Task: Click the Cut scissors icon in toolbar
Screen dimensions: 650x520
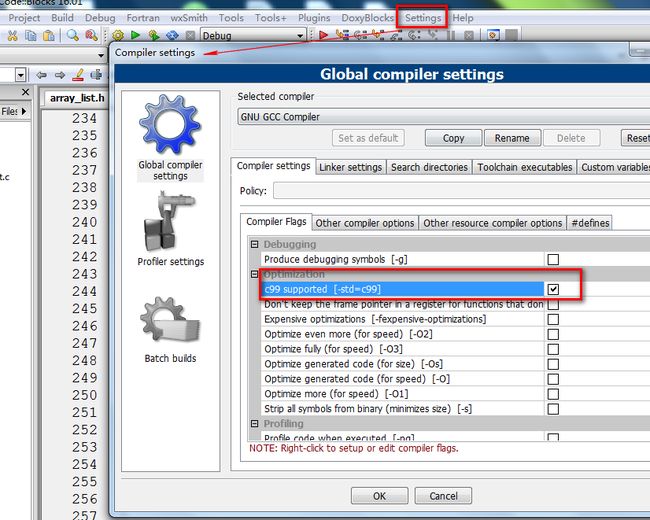Action: click(13, 36)
